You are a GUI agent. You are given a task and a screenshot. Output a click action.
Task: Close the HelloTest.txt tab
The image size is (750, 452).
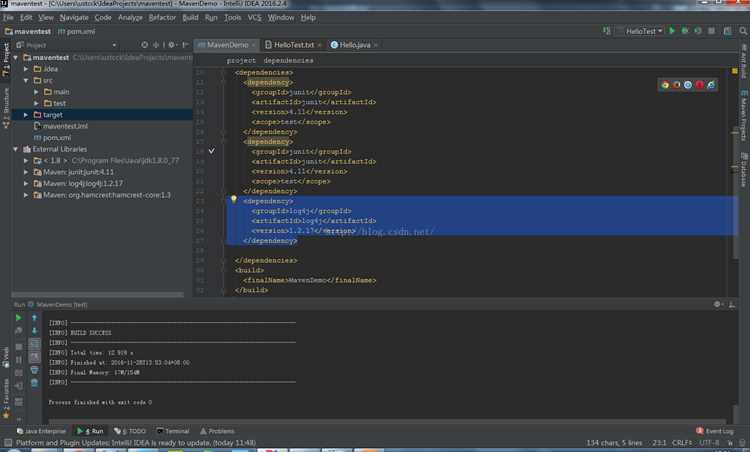pos(320,45)
